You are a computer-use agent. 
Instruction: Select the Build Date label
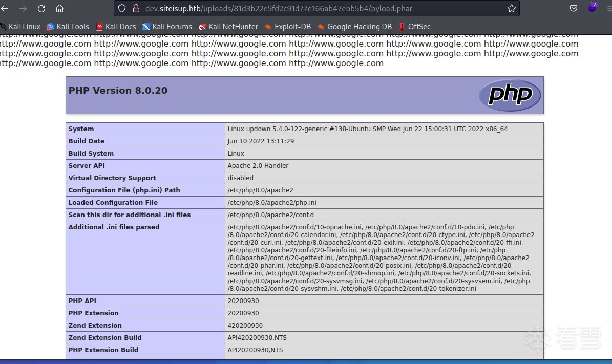pos(86,141)
